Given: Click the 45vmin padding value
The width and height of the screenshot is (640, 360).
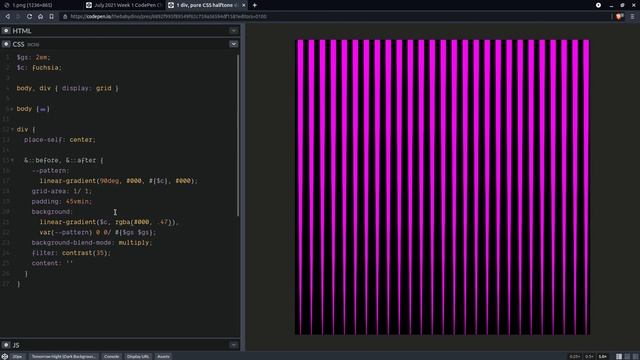Looking at the screenshot, I should tap(78, 202).
